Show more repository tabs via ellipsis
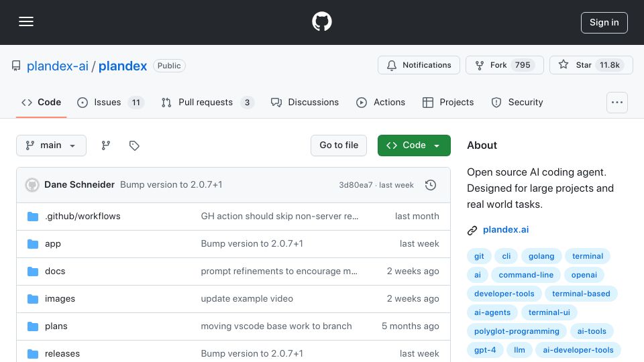 point(617,103)
